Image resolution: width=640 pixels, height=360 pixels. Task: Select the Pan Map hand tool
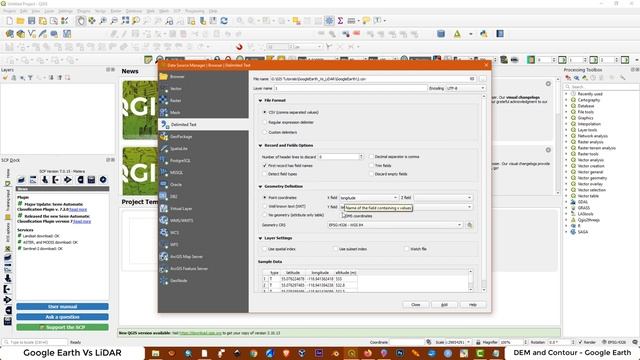(81, 21)
